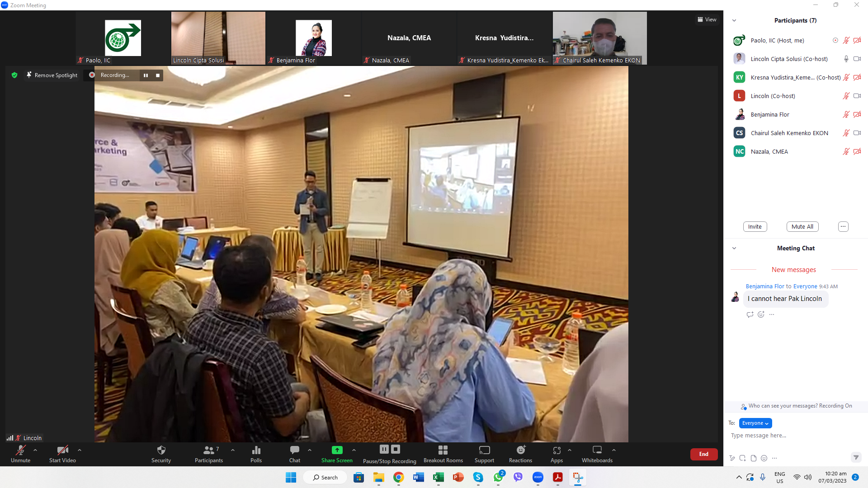Collapse the Participants panel chevron
The width and height of the screenshot is (868, 488).
click(x=734, y=20)
